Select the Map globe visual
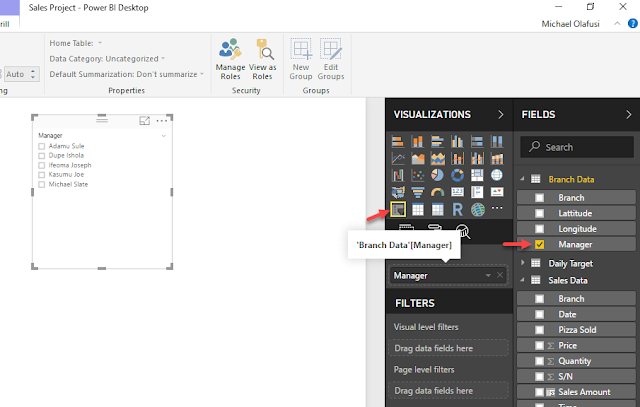 [x=497, y=176]
